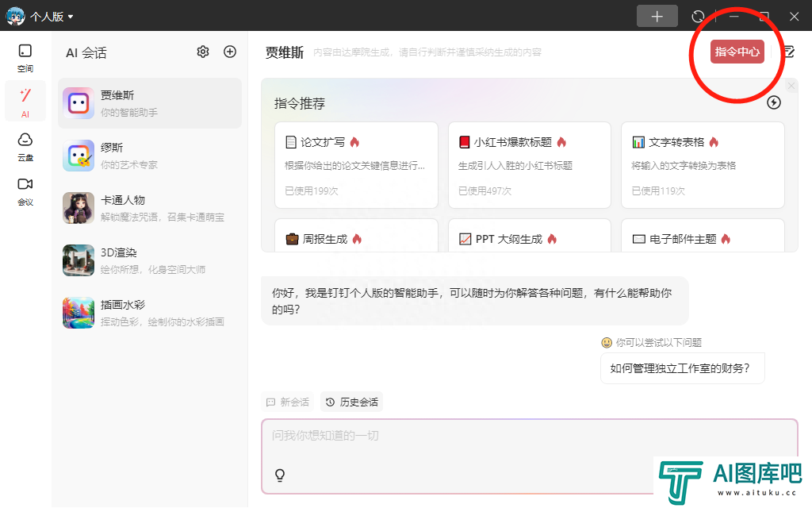Click the 贾维斯 robot avatar thumbnail
The image size is (812, 508).
pos(79,103)
